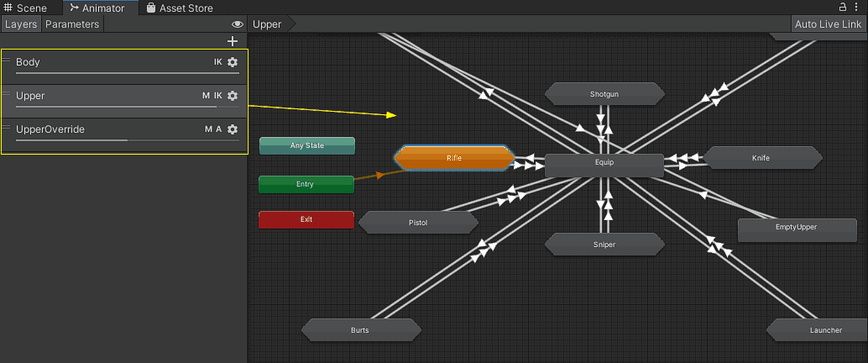The height and width of the screenshot is (363, 868).
Task: Click the Any State node
Action: click(x=306, y=145)
